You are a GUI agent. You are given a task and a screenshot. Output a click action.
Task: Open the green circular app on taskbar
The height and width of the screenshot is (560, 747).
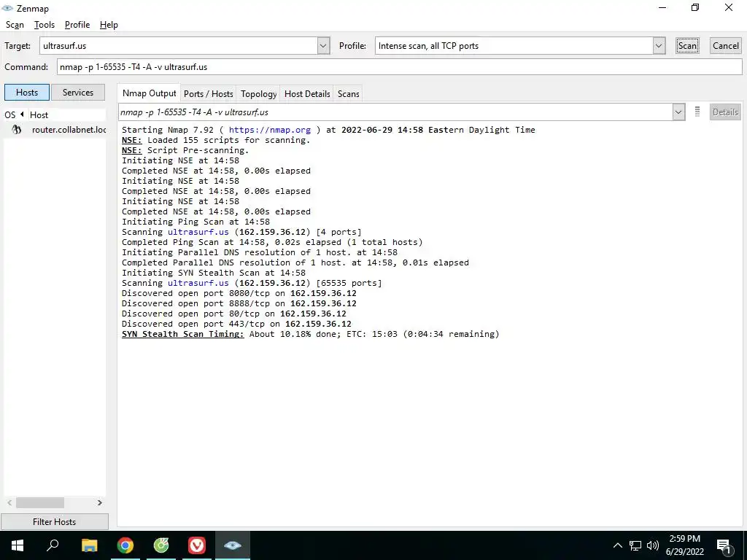161,545
